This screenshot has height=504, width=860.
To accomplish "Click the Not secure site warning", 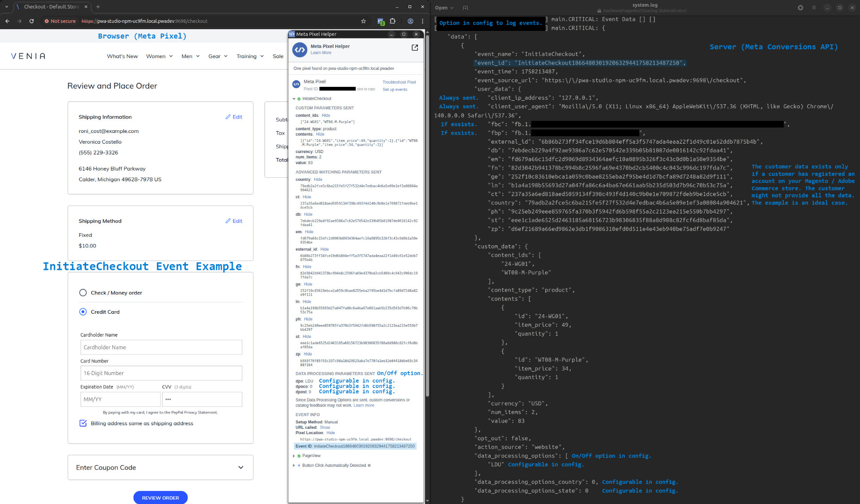I will 60,21.
